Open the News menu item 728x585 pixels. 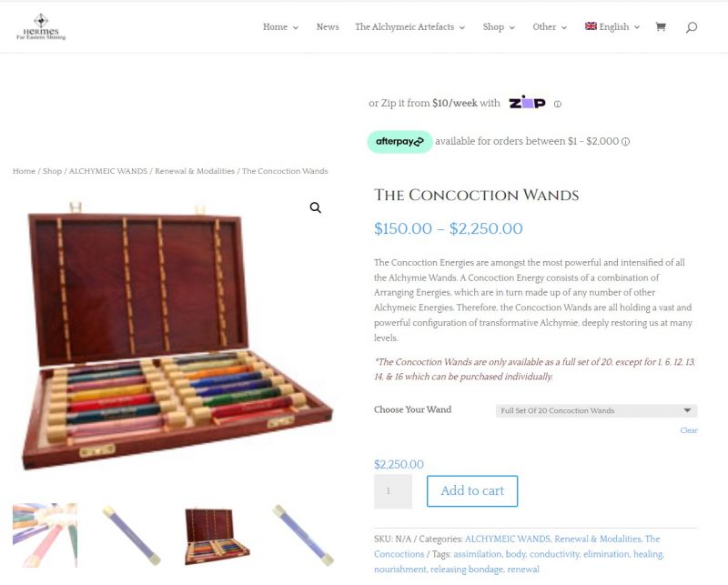coord(328,27)
